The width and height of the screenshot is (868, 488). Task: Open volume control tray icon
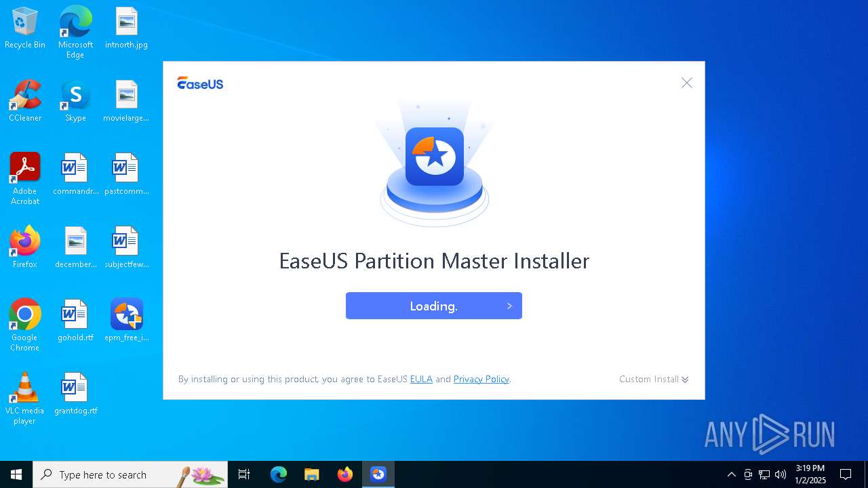[781, 474]
